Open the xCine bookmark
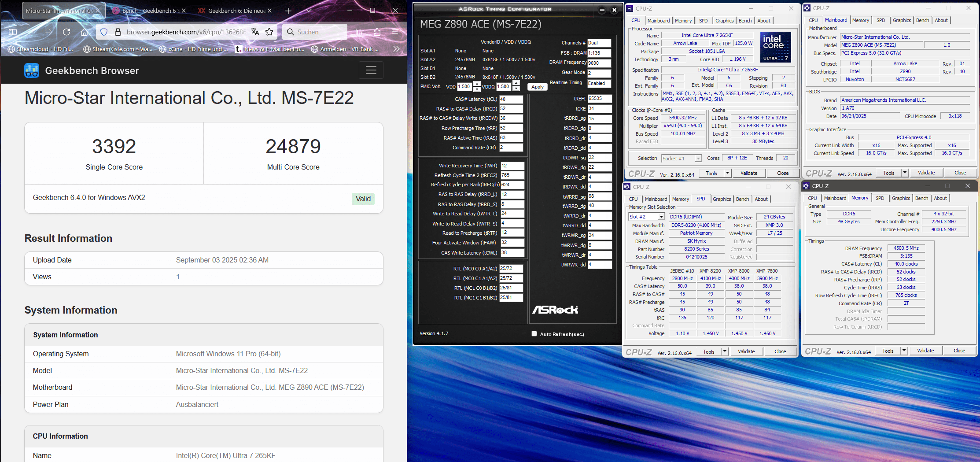This screenshot has height=462, width=980. [x=194, y=49]
